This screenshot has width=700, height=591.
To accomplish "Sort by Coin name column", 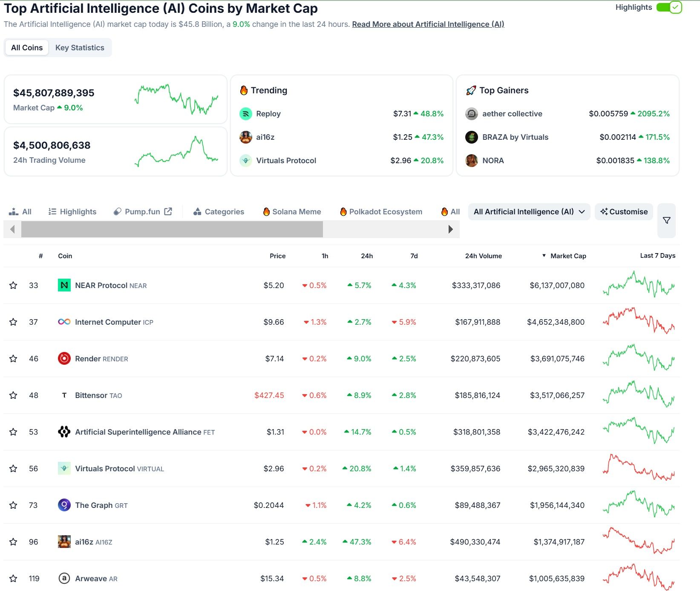I will 65,256.
